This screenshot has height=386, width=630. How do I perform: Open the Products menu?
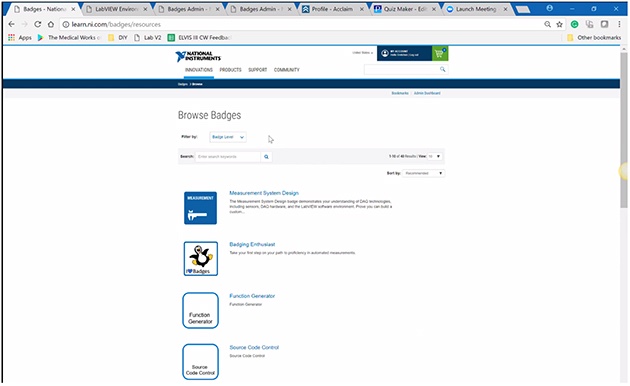[x=230, y=70]
